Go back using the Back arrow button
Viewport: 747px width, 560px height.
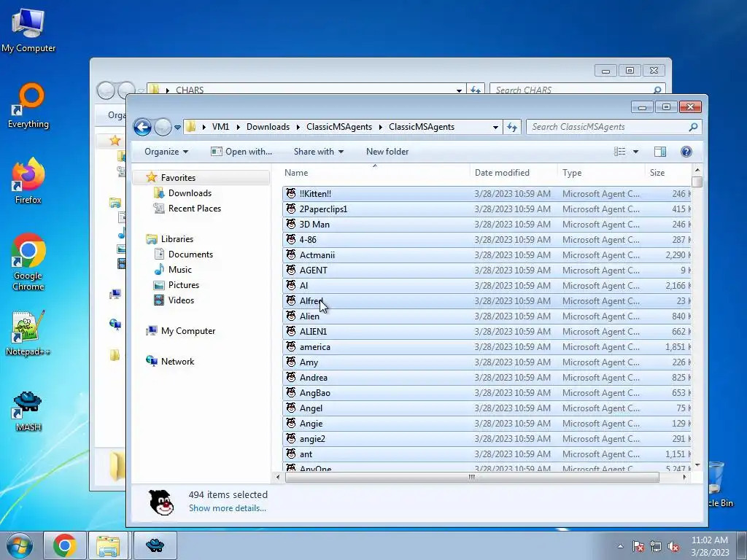click(x=142, y=127)
